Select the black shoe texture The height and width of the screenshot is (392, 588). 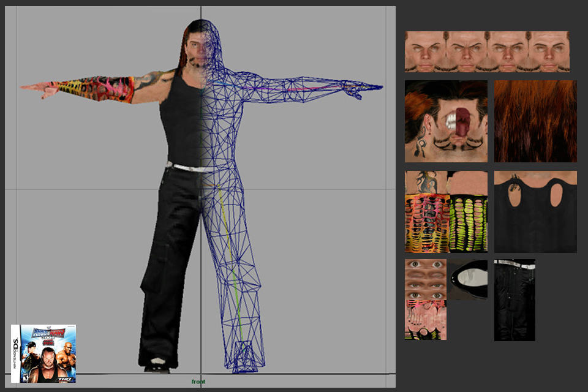(x=467, y=279)
